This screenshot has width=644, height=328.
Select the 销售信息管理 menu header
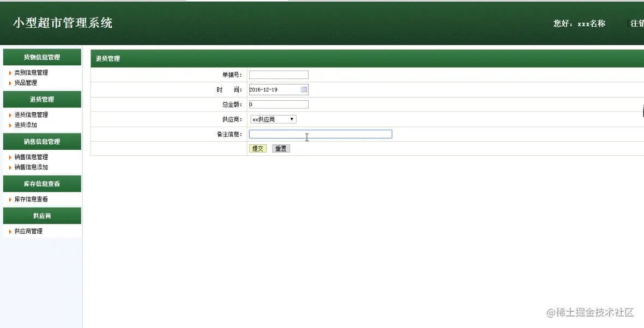(x=42, y=142)
